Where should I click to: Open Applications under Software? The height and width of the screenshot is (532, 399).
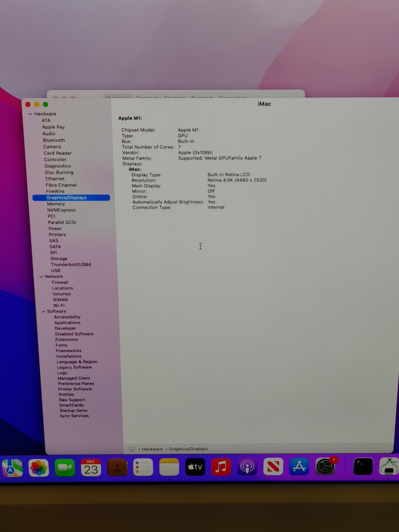[x=67, y=323]
